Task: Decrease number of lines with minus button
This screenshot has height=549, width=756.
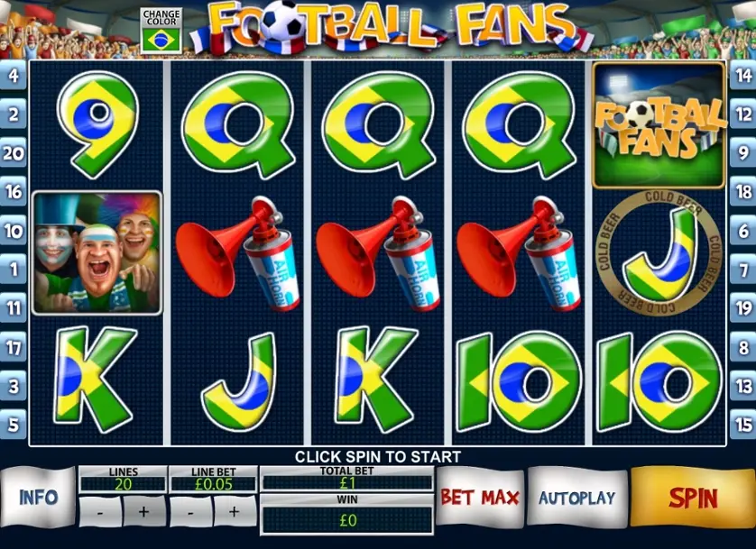Action: click(100, 512)
